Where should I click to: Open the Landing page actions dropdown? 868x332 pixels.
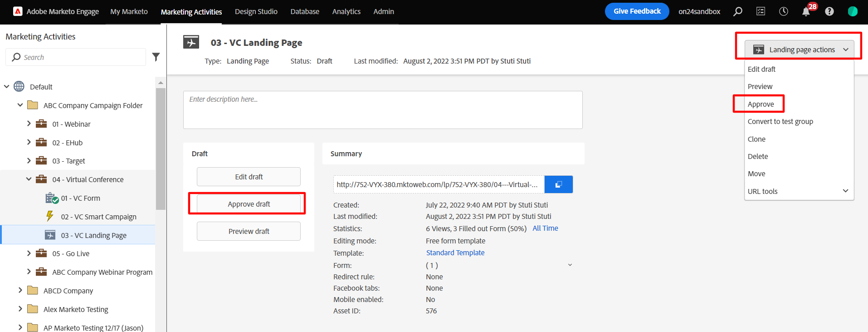pyautogui.click(x=799, y=50)
